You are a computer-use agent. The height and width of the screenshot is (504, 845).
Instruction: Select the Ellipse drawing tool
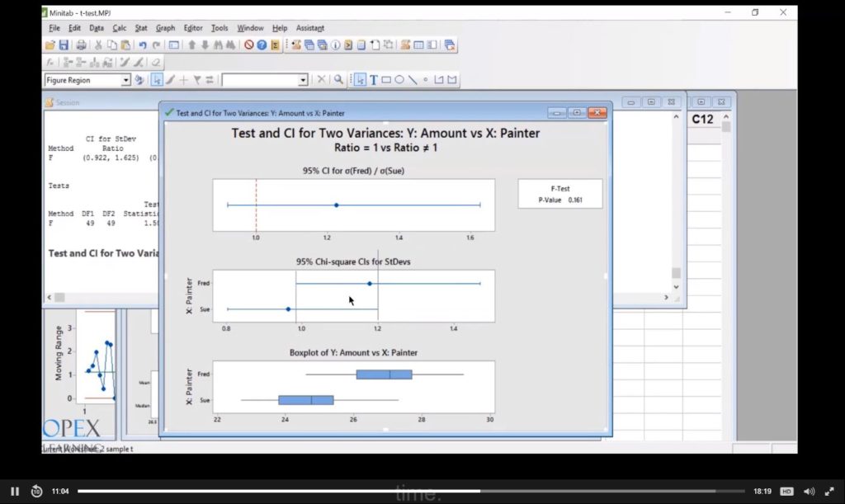point(399,80)
